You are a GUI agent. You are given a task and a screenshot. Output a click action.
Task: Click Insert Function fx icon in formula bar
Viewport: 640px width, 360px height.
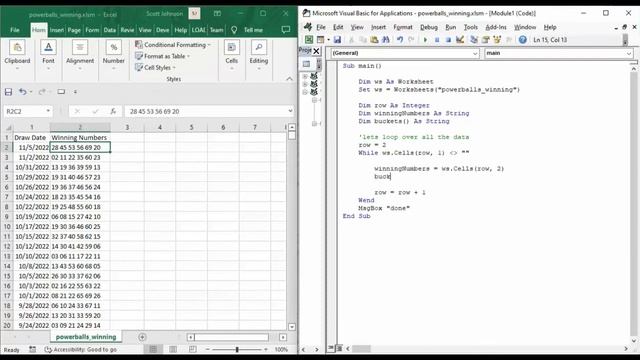coord(113,111)
